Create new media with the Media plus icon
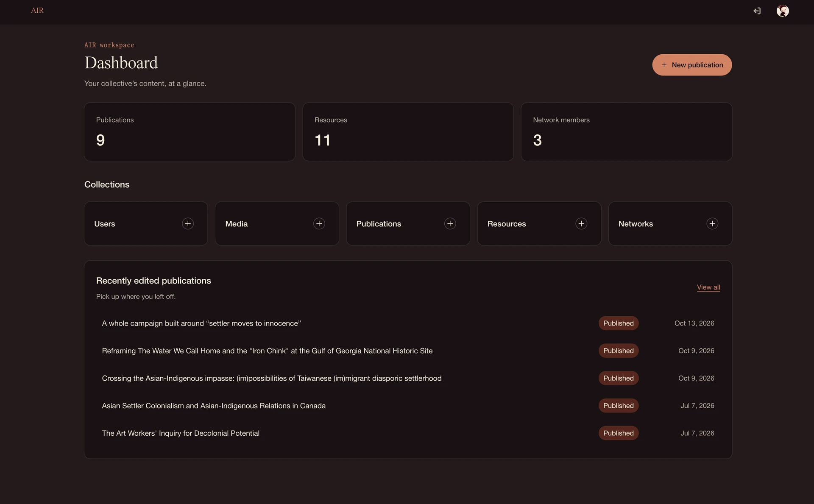This screenshot has height=504, width=814. (319, 223)
